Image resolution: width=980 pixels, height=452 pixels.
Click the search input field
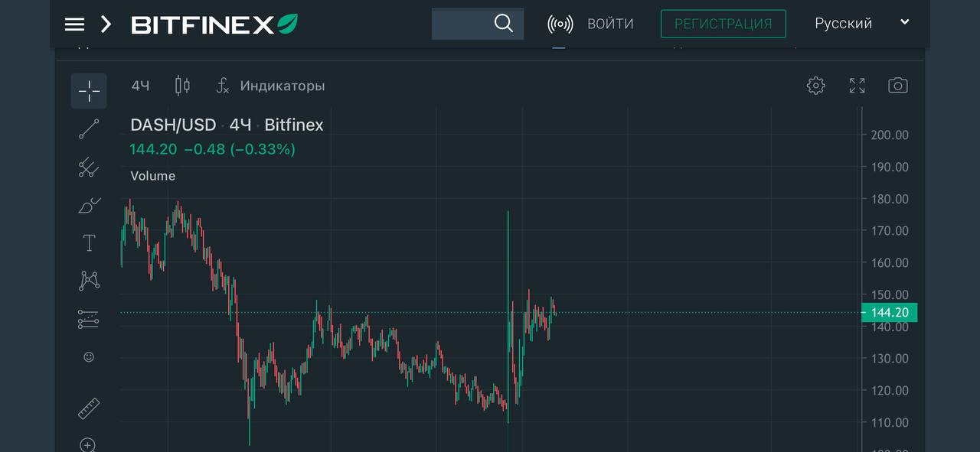pyautogui.click(x=478, y=24)
